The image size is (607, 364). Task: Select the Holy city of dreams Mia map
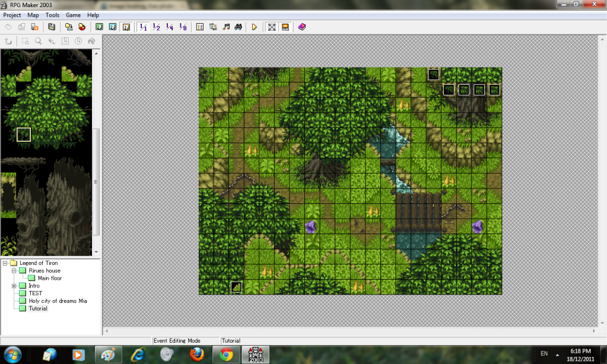pos(58,301)
